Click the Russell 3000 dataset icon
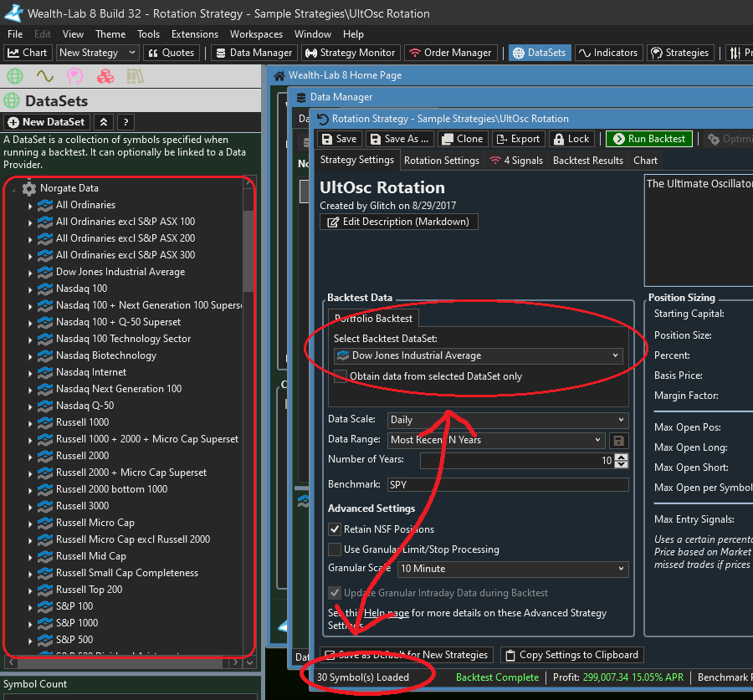 pos(45,506)
